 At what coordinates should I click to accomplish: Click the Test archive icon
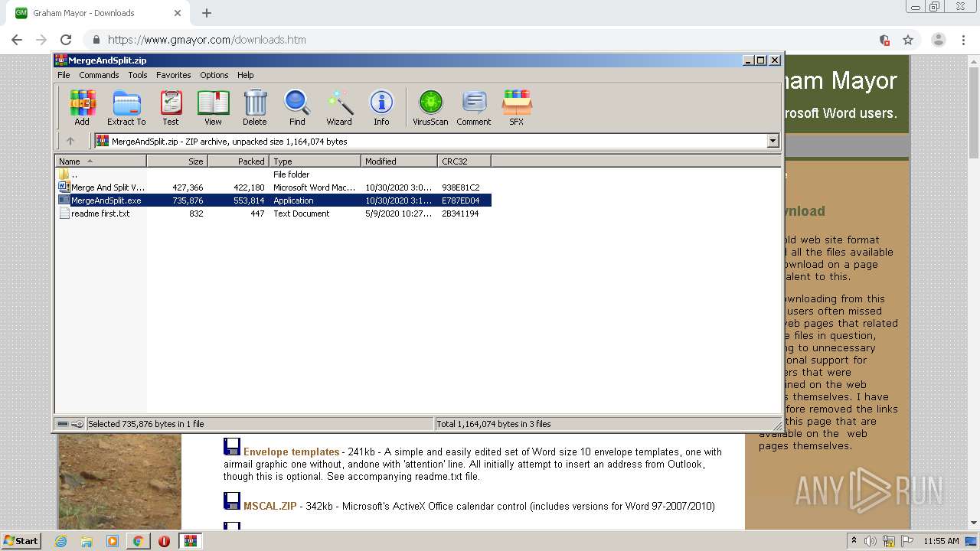tap(171, 107)
